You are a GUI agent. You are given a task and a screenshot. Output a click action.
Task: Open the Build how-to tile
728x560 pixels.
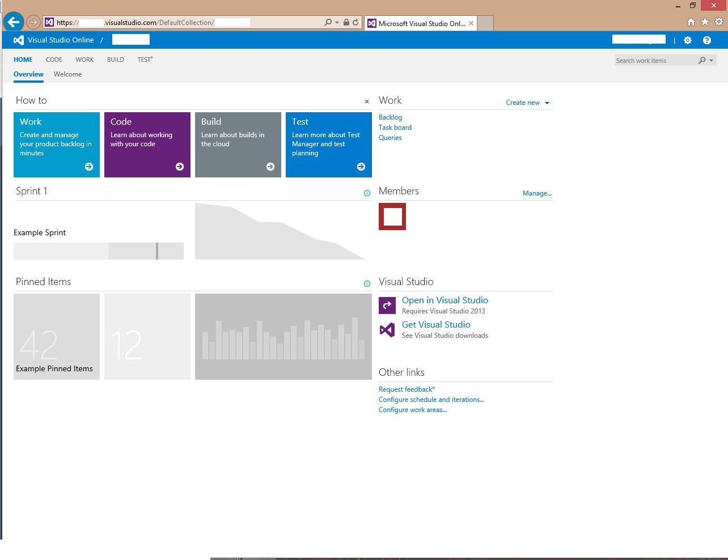pyautogui.click(x=238, y=145)
